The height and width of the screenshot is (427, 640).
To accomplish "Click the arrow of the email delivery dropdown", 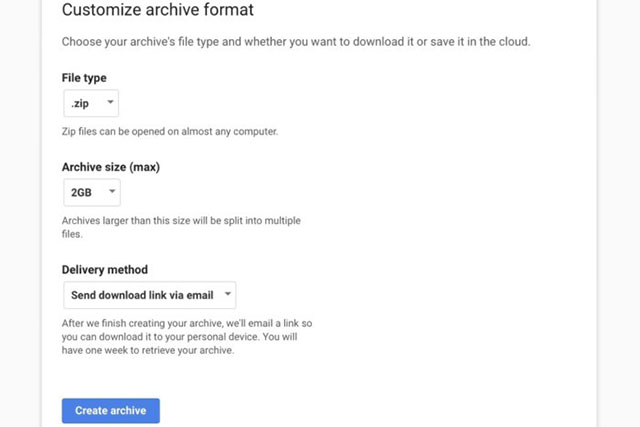I will (x=228, y=295).
